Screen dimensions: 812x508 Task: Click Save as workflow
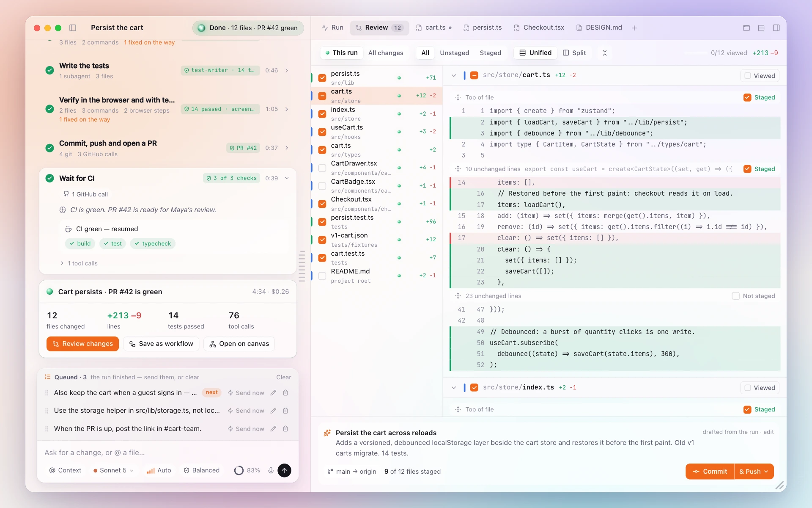pos(161,344)
